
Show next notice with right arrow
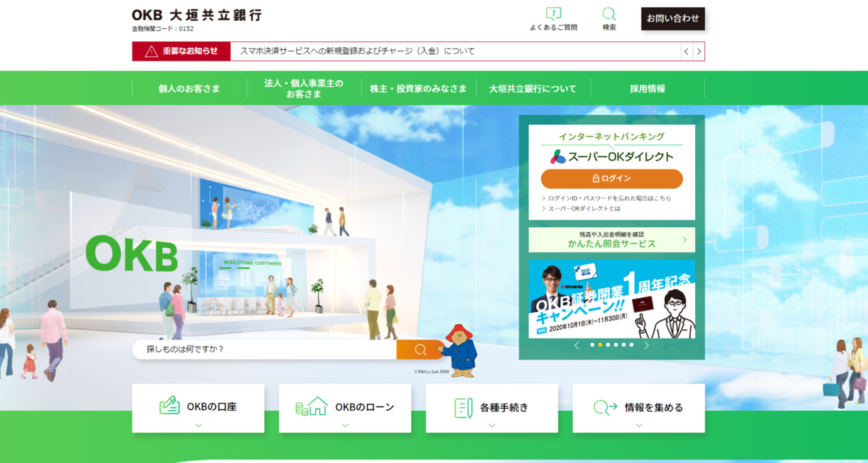click(x=699, y=51)
